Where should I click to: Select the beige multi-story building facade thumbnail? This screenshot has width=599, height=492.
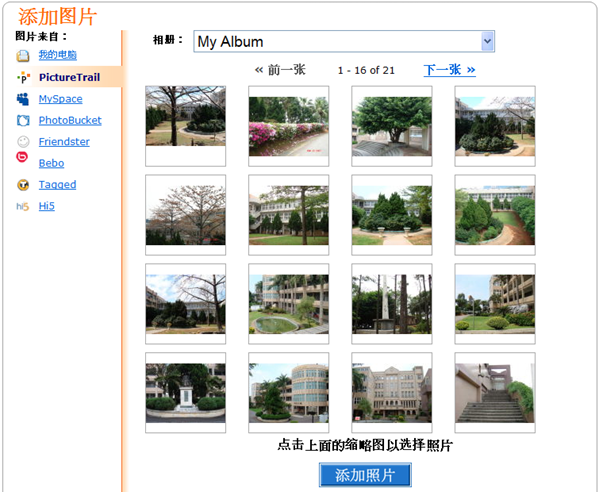coord(392,393)
